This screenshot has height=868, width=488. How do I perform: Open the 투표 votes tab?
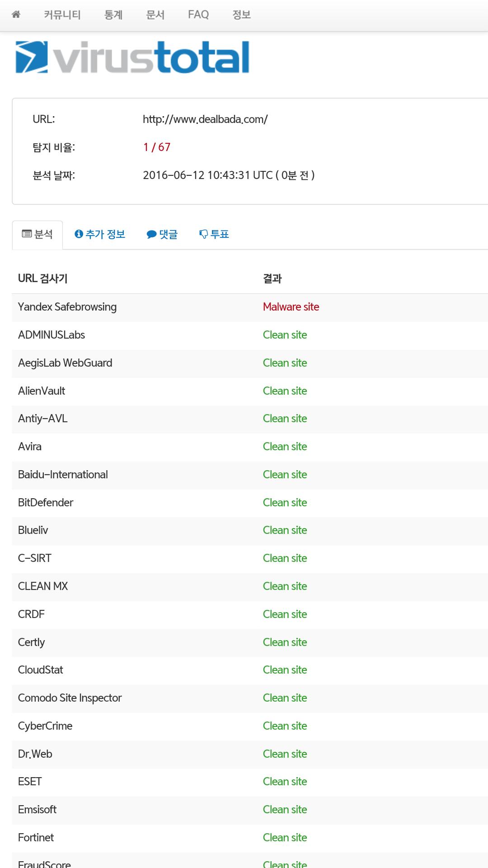point(214,234)
